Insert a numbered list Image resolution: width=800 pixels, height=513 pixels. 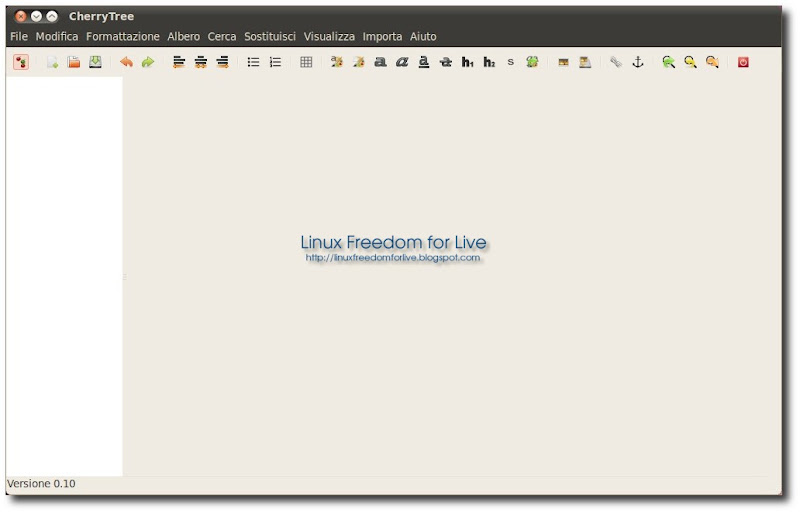click(x=275, y=62)
